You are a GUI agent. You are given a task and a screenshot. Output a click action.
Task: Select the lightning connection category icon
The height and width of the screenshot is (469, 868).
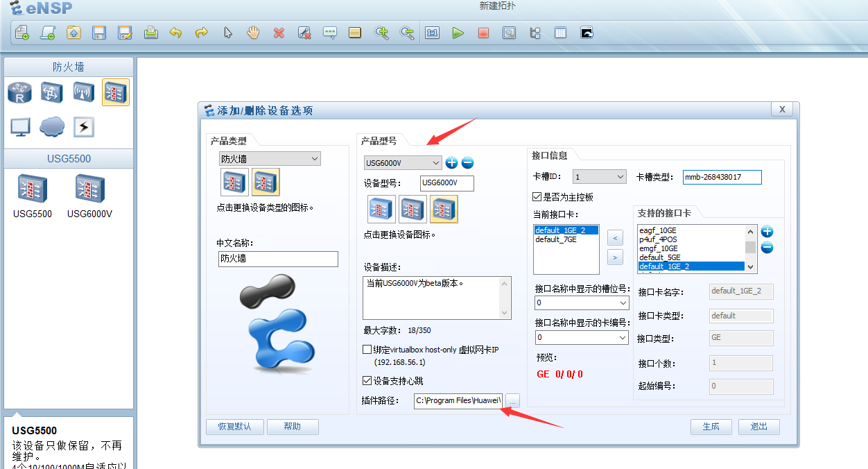coord(83,126)
